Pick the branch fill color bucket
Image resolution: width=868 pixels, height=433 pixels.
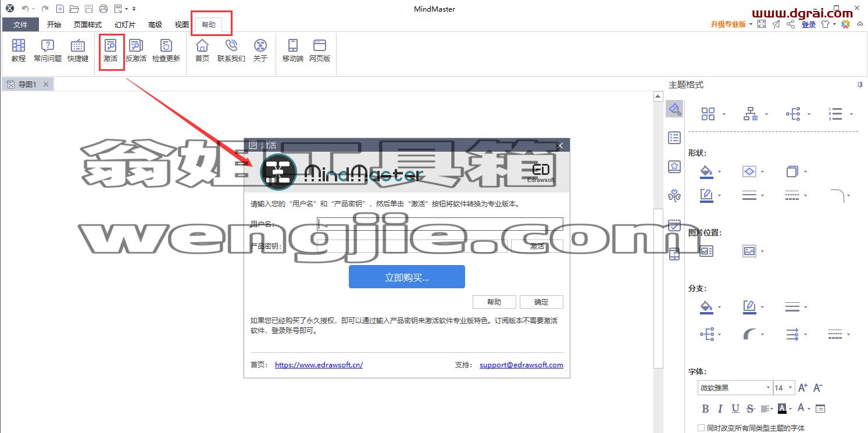tap(706, 307)
